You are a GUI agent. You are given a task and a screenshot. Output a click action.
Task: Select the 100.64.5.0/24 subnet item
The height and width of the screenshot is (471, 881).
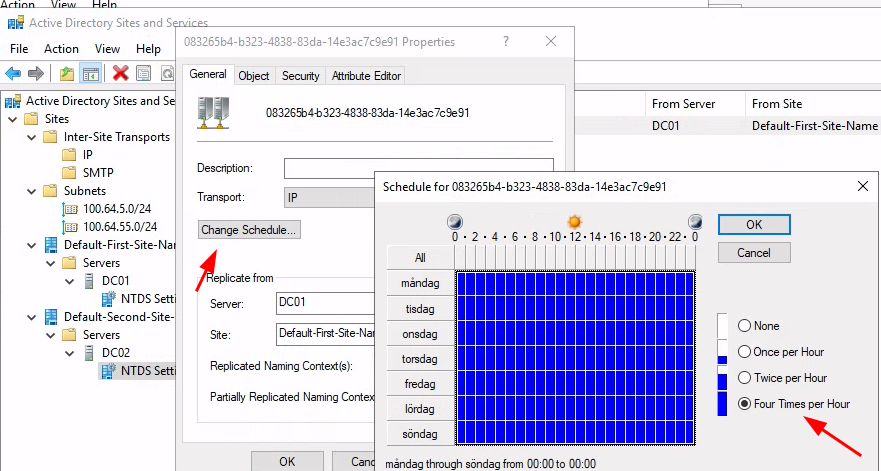coord(119,209)
